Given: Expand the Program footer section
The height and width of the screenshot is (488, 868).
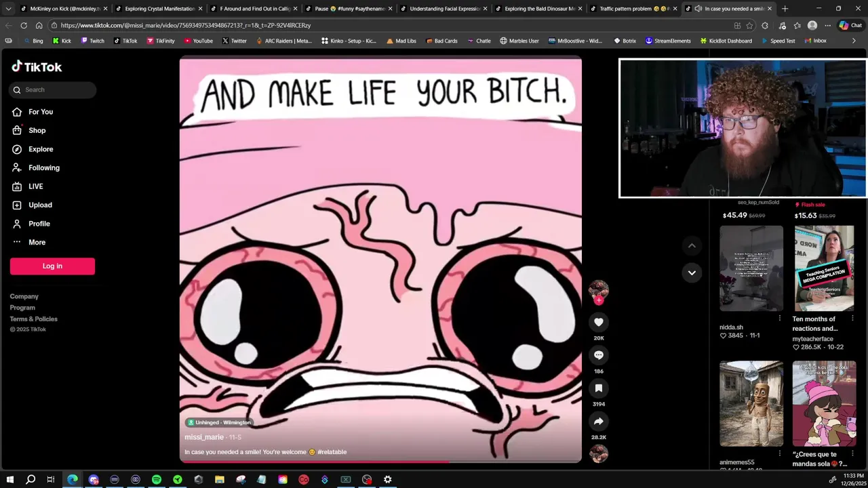Looking at the screenshot, I should pos(22,308).
